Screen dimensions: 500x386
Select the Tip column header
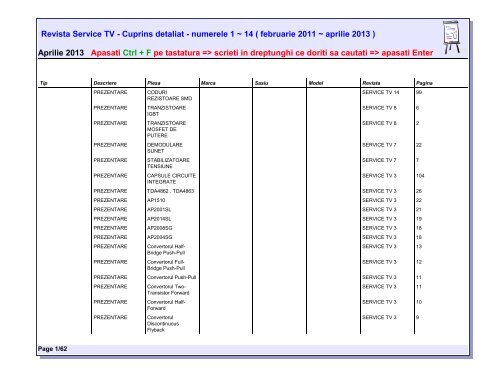[x=43, y=83]
